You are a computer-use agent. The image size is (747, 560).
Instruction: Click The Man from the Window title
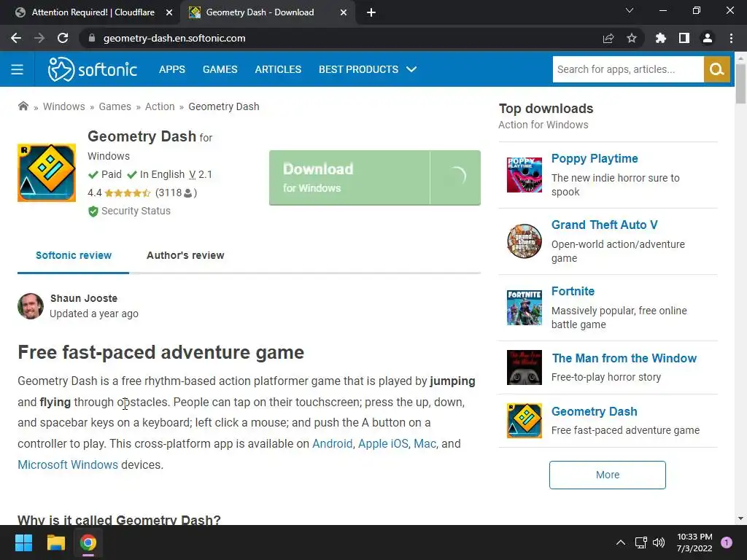coord(624,358)
